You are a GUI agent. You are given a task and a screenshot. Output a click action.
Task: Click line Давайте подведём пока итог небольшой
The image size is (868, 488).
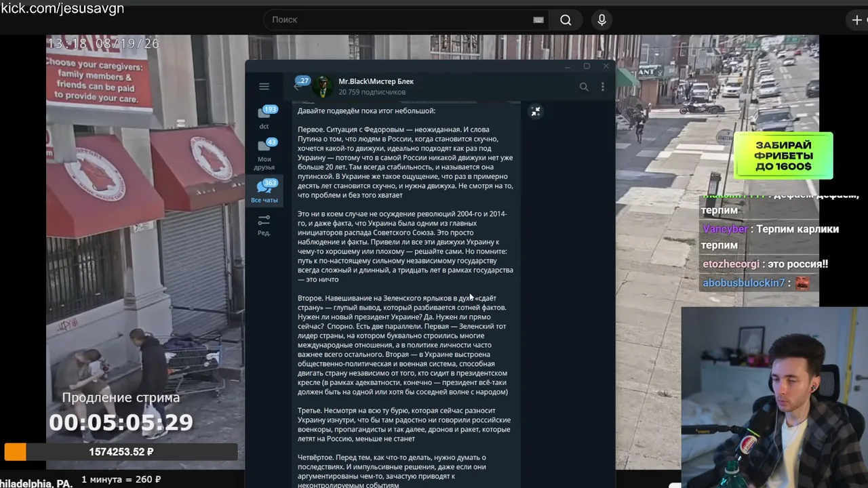366,110
